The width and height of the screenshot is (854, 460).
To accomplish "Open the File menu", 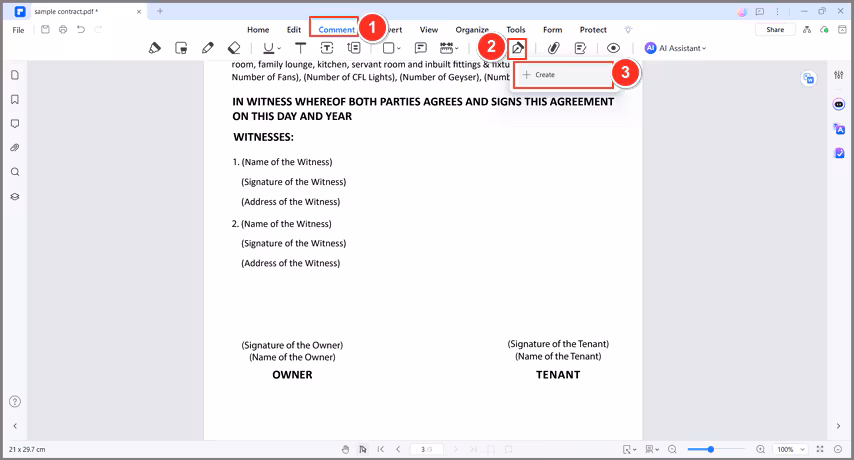I will (x=19, y=30).
